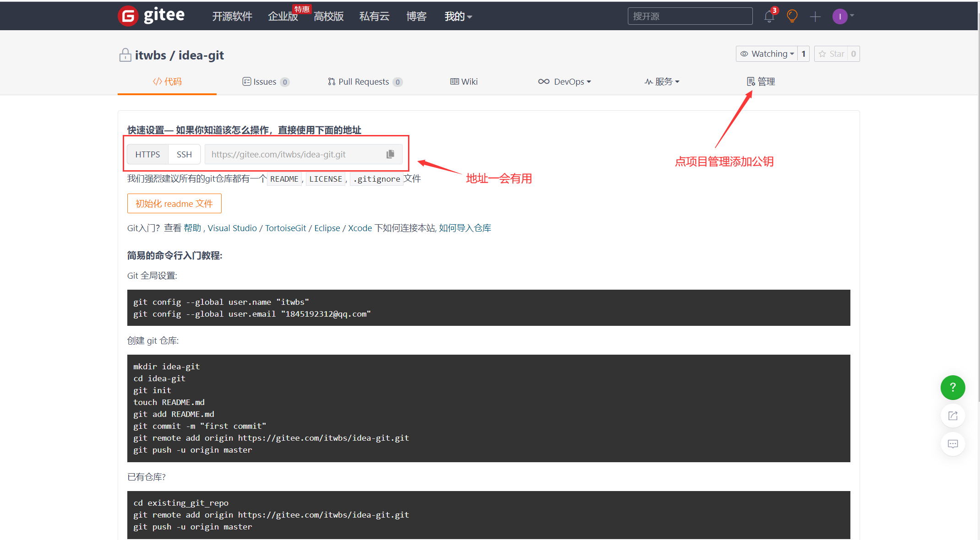This screenshot has width=980, height=540.
Task: Select the SSH protocol toggle
Action: point(184,154)
